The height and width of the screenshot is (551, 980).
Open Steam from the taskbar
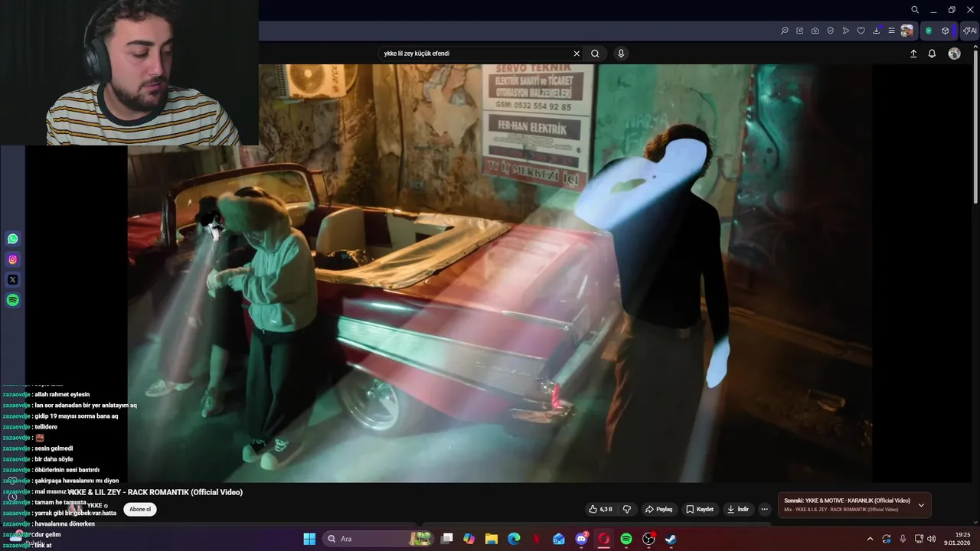(671, 539)
